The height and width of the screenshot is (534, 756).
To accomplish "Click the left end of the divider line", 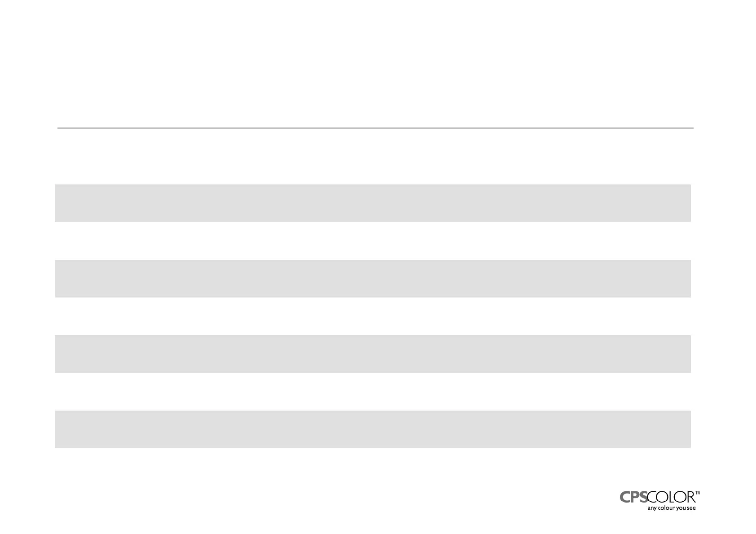I will (60, 128).
